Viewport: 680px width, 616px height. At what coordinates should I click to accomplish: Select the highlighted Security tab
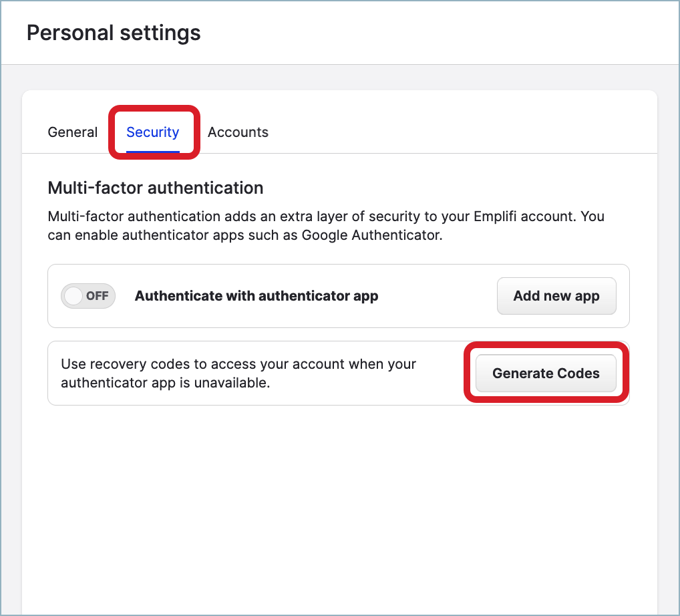click(153, 132)
